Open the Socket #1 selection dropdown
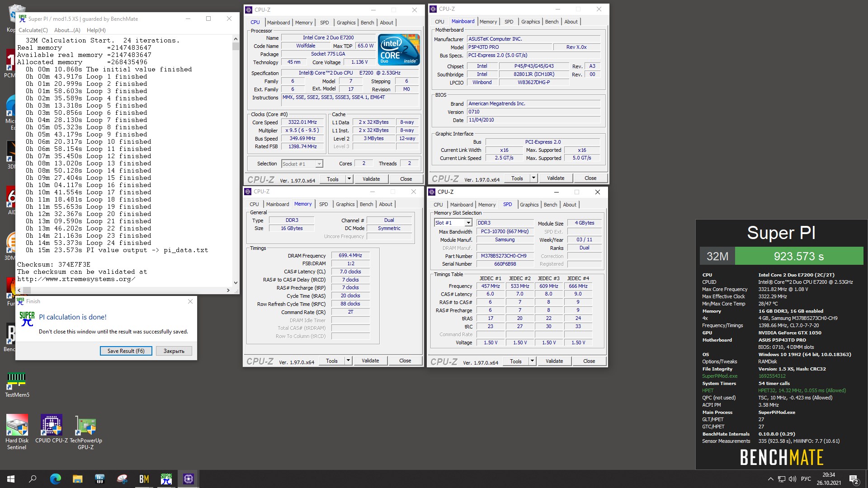This screenshot has height=488, width=868. coord(302,164)
